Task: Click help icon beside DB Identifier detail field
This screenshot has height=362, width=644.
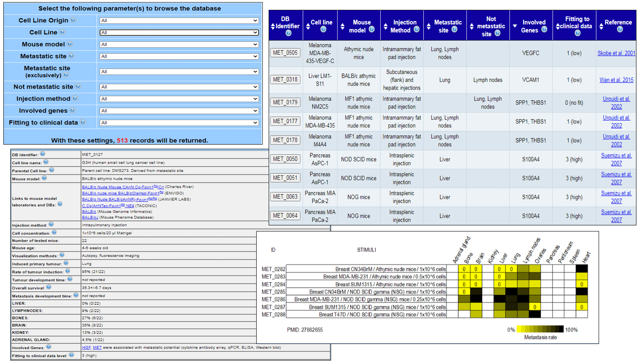Action: pos(42,154)
